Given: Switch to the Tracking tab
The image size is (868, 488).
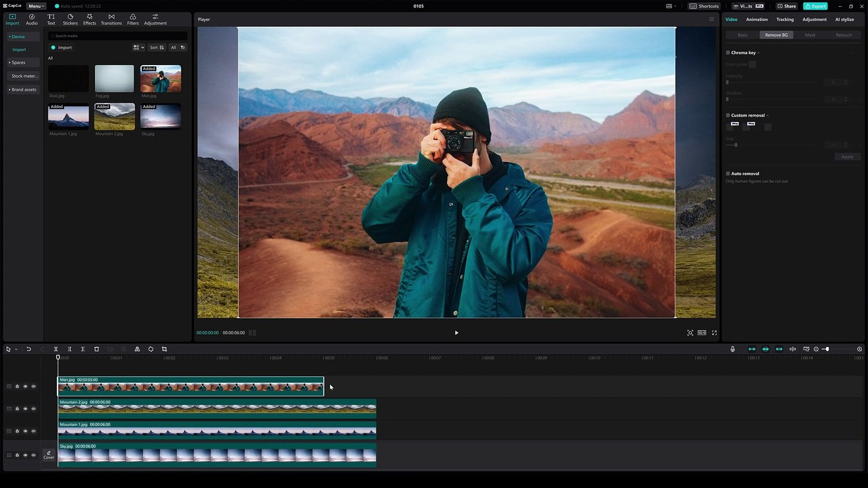Looking at the screenshot, I should click(x=785, y=19).
